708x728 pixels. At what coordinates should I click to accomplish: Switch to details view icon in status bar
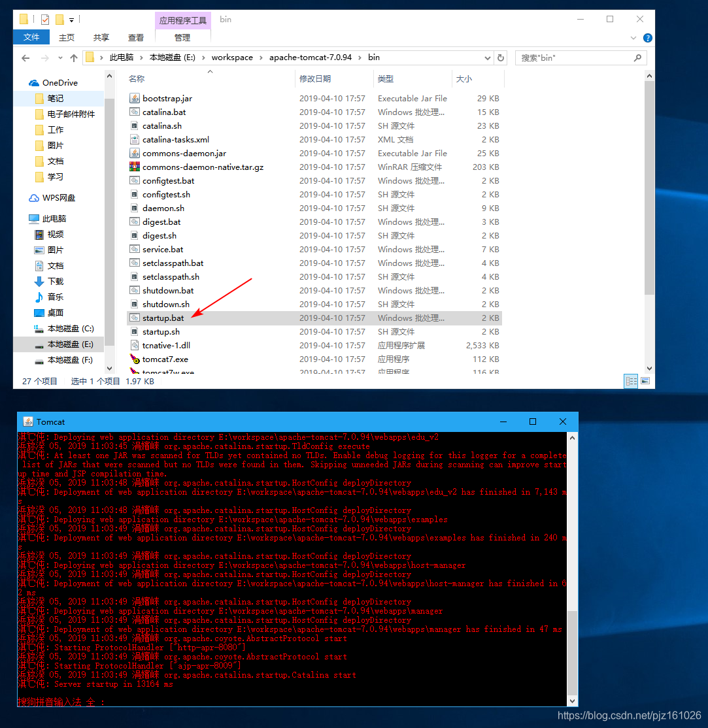[631, 381]
